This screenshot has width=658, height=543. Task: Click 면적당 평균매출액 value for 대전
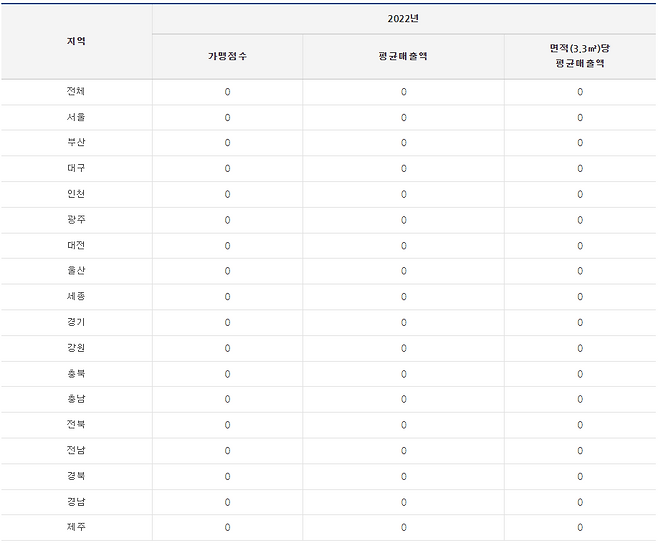click(x=580, y=246)
